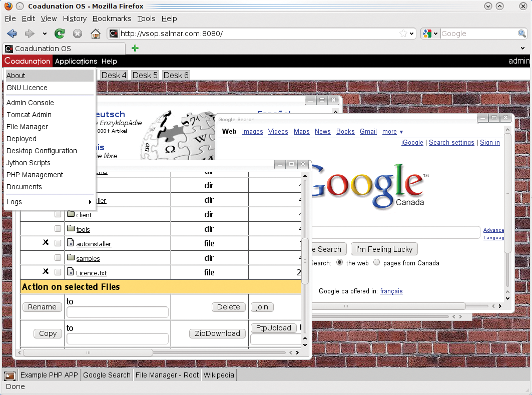Click the search magnifier icon
Viewport: 532px width, 395px height.
(x=522, y=33)
